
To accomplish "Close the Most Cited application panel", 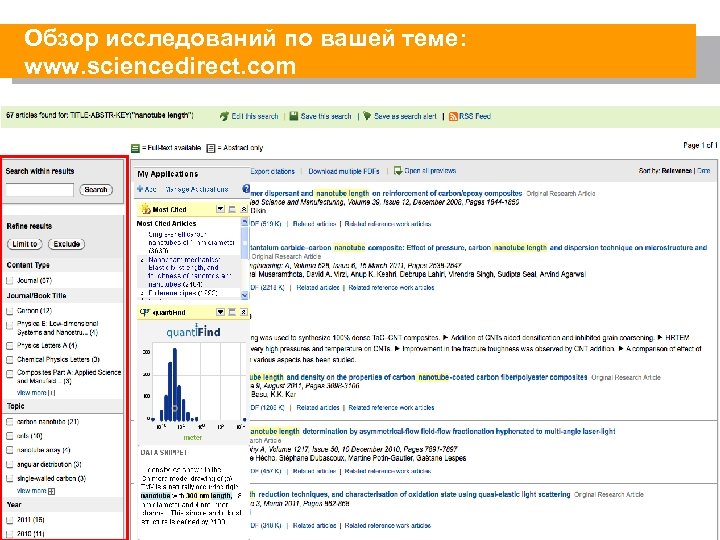I will pos(244,209).
